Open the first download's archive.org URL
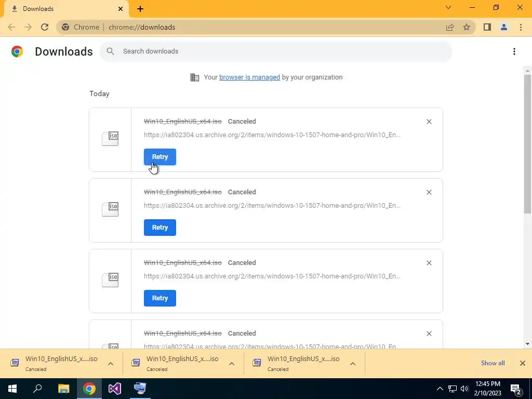The image size is (532, 399). point(272,135)
